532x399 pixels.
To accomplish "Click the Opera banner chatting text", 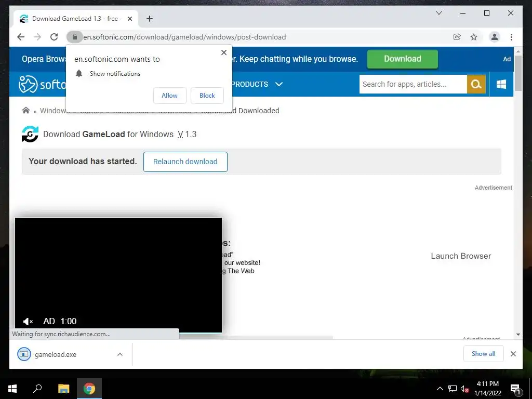I will [295, 59].
